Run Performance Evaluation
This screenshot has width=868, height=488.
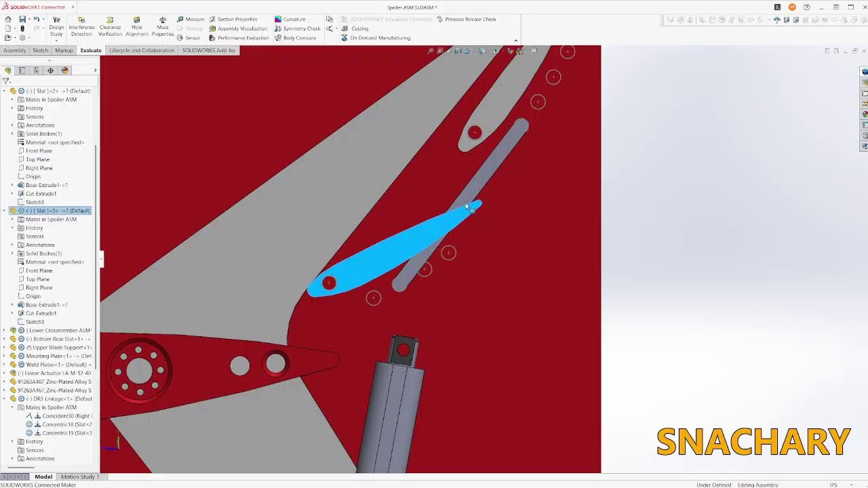point(239,38)
